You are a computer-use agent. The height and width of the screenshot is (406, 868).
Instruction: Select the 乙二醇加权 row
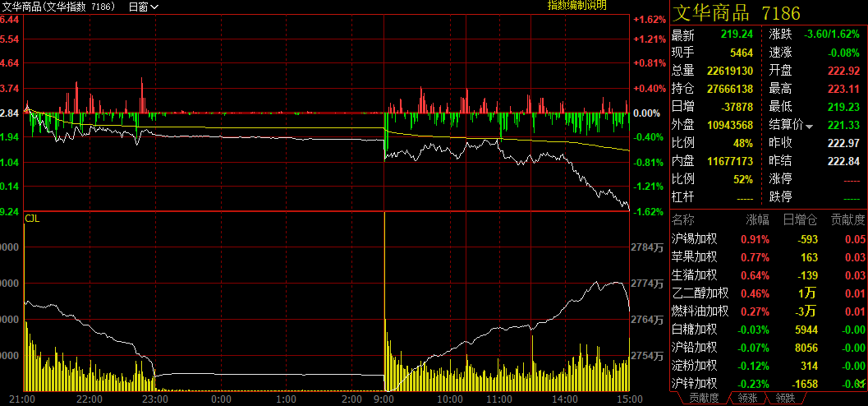[700, 293]
